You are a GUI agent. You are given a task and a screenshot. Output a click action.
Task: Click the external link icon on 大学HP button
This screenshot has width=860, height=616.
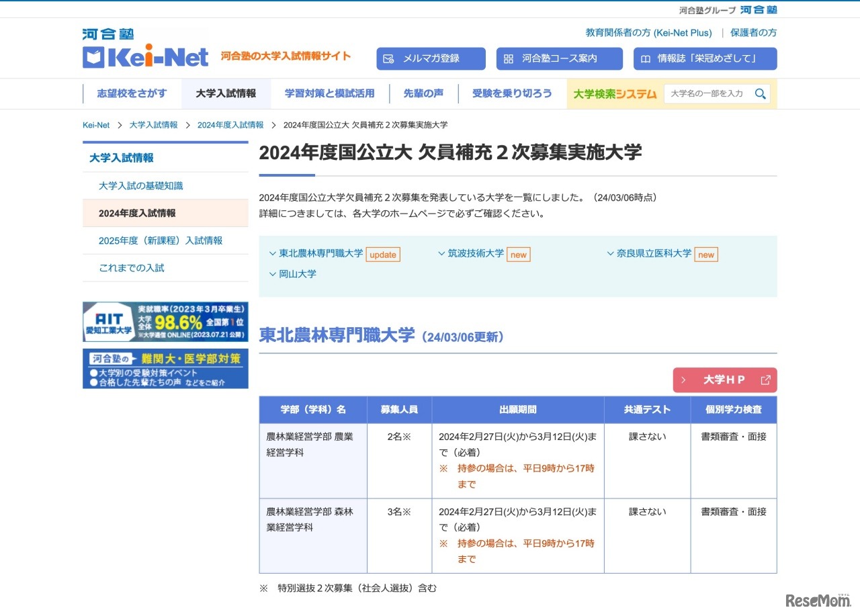tap(765, 380)
